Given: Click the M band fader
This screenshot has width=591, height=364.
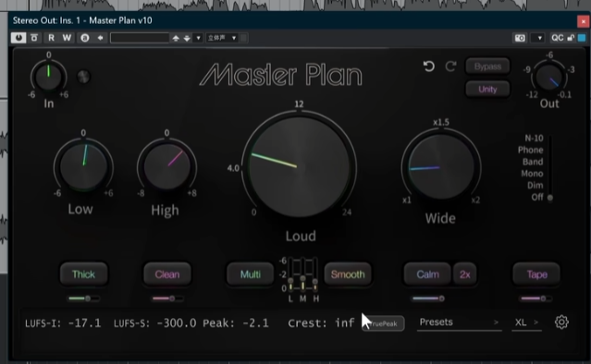Looking at the screenshot, I should click(302, 274).
